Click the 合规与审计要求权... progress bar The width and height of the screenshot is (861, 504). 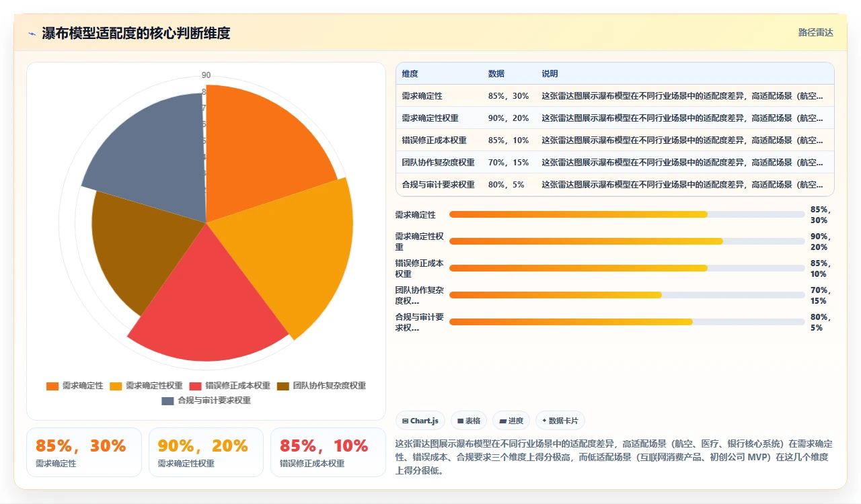click(x=627, y=322)
